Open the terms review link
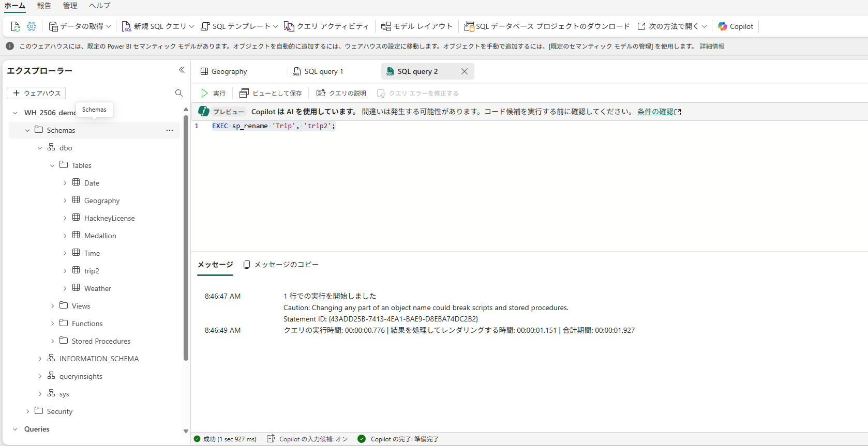Screen dimensions: 868x446 point(659,112)
